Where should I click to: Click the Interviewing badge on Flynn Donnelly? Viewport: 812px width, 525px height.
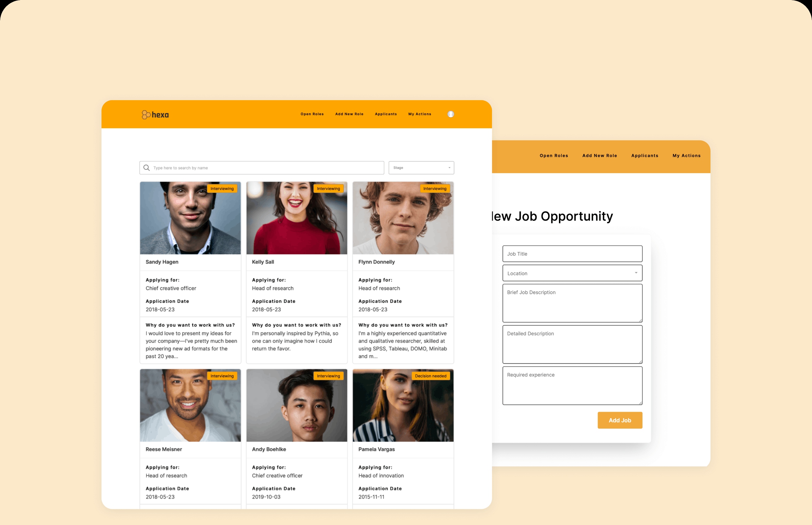pyautogui.click(x=434, y=188)
